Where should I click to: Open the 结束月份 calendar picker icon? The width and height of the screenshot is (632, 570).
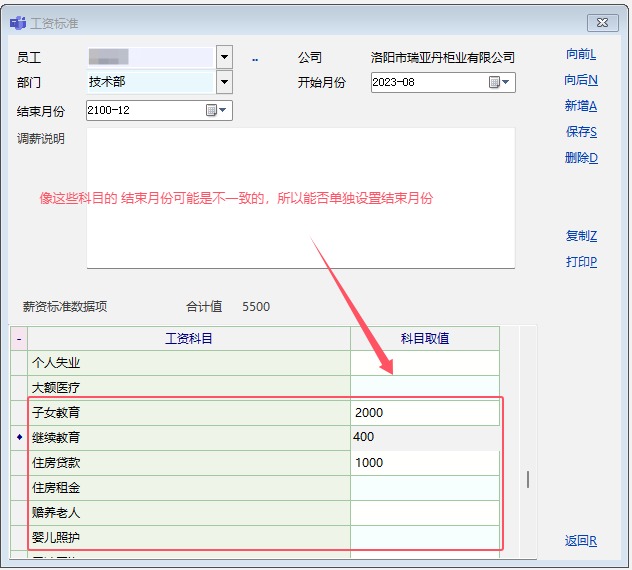click(x=214, y=111)
